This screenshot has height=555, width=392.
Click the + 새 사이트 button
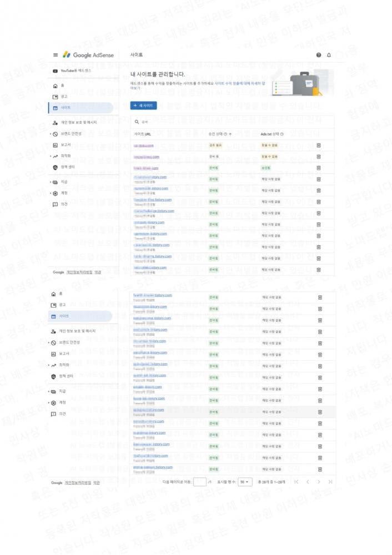tap(143, 105)
